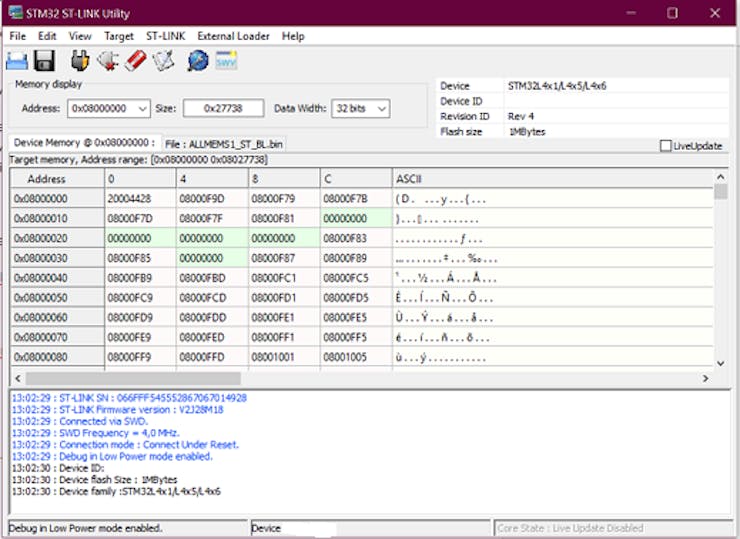Click log line Device family :STM32L4x1/L4x5/L4x6
This screenshot has width=740, height=539.
(116, 492)
